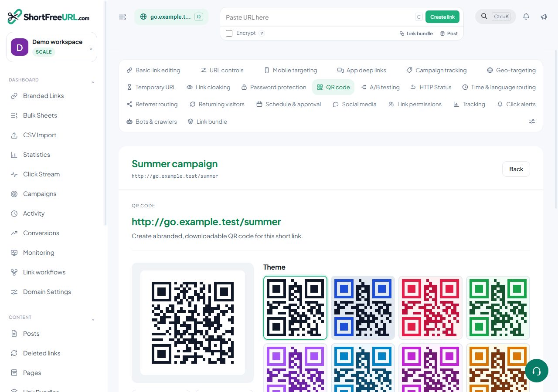Click the Post option under URL field
This screenshot has width=558, height=392.
click(x=449, y=34)
